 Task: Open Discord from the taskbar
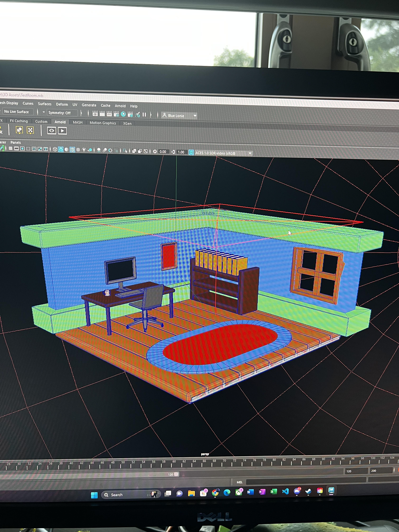click(297, 491)
